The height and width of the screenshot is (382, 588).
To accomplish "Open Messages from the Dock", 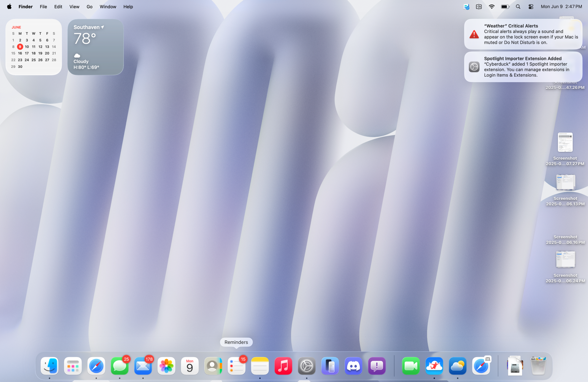I will coord(119,366).
